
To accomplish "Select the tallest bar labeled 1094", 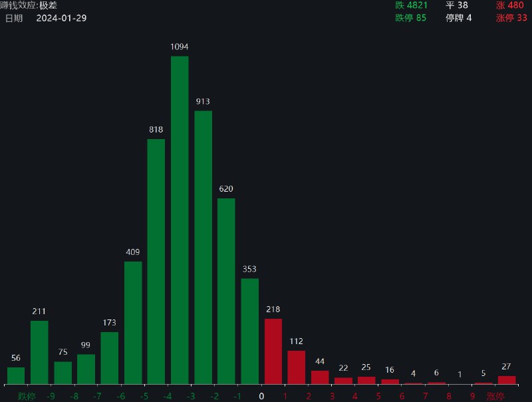I will click(180, 220).
